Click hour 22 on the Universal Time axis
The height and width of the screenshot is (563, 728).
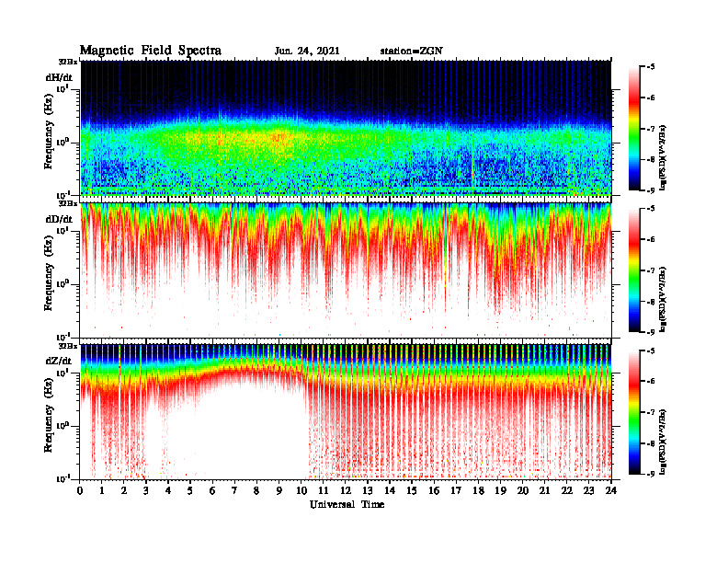click(567, 491)
